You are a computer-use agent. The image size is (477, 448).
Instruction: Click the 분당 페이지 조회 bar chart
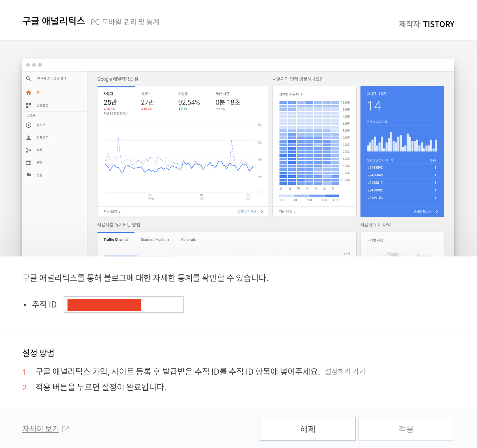pos(402,142)
